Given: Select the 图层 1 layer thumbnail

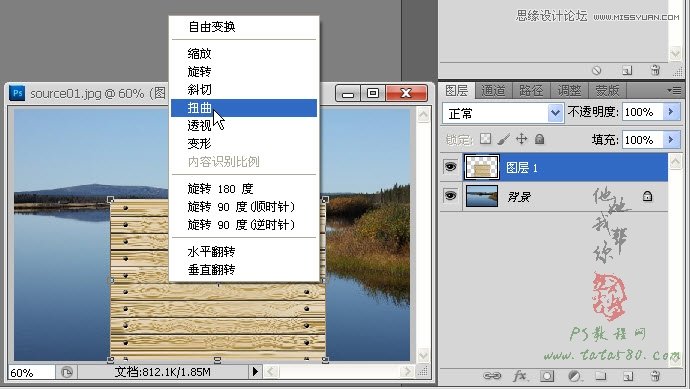Looking at the screenshot, I should coord(482,167).
